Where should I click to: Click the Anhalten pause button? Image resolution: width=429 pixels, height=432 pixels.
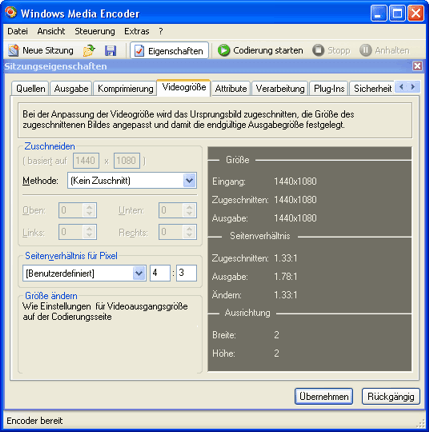click(x=384, y=50)
